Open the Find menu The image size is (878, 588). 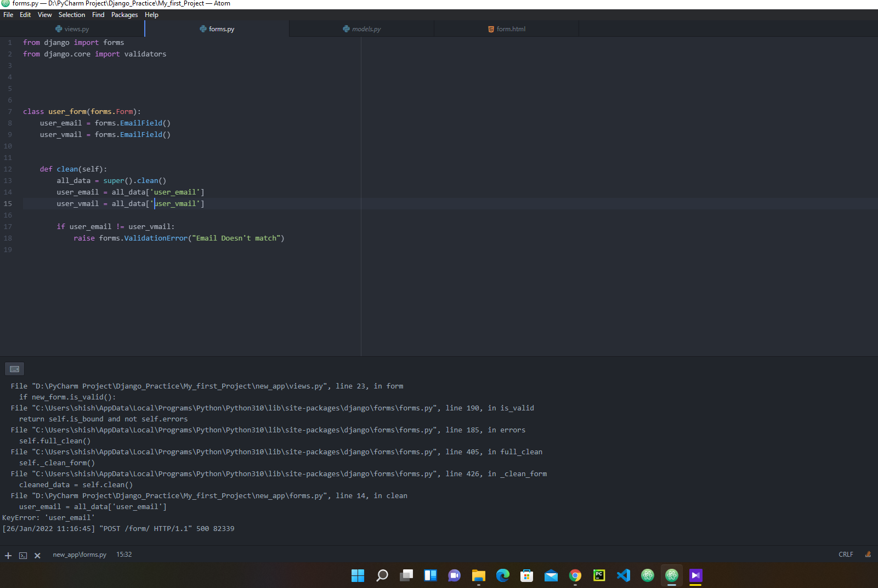98,15
